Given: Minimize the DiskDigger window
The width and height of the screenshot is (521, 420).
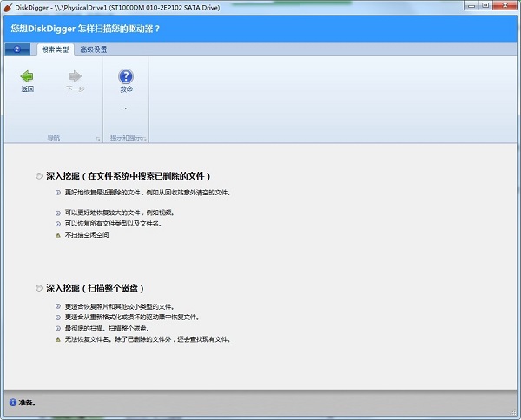Looking at the screenshot, I should pos(472,5).
